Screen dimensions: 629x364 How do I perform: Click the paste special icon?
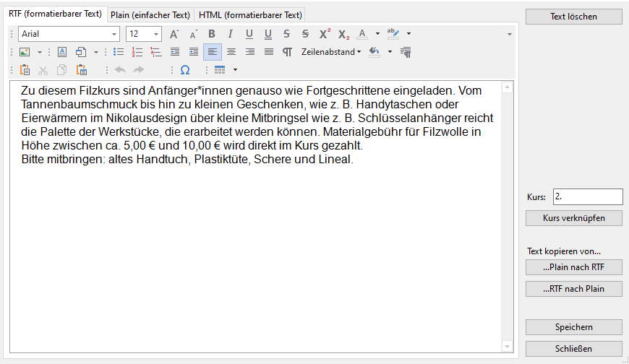[82, 70]
